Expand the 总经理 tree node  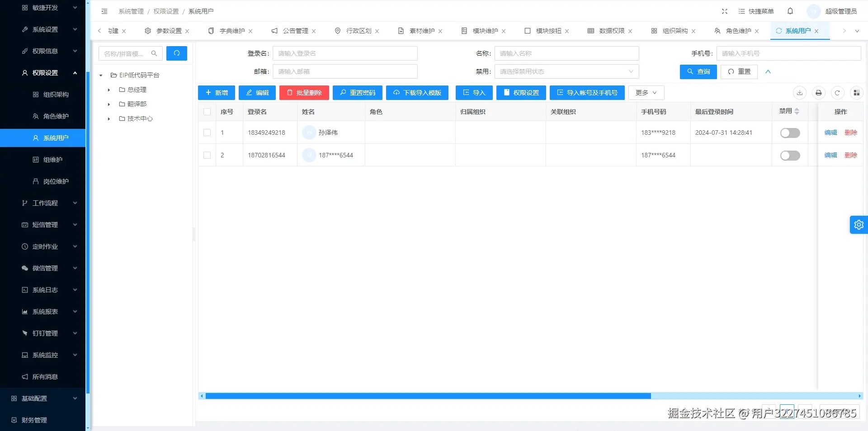pyautogui.click(x=109, y=90)
